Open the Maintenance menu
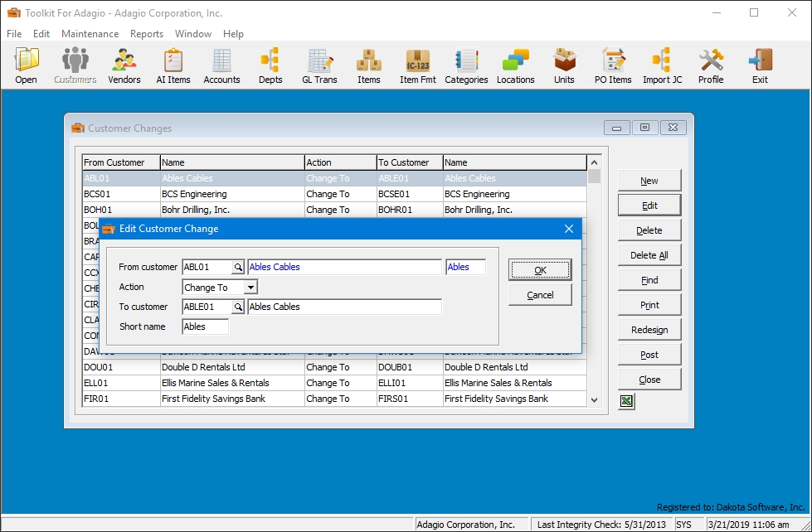The image size is (812, 532). [x=90, y=34]
